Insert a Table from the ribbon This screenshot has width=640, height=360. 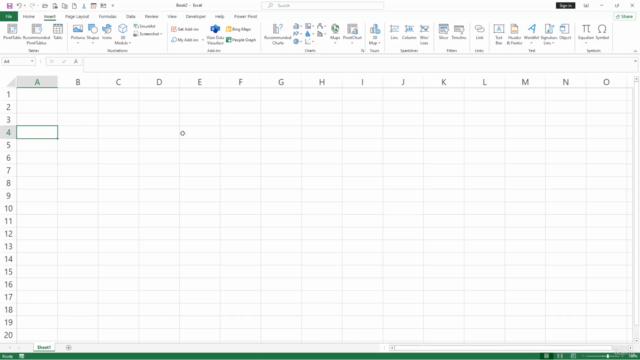click(58, 32)
